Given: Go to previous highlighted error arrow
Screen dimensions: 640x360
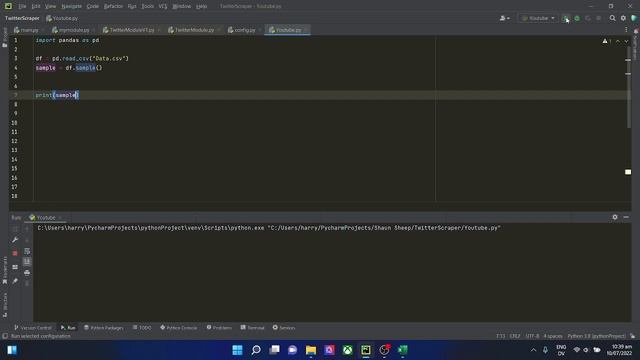Looking at the screenshot, I should [618, 41].
